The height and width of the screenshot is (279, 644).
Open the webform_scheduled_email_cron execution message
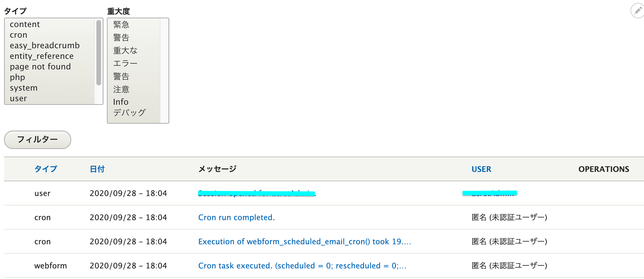click(305, 241)
